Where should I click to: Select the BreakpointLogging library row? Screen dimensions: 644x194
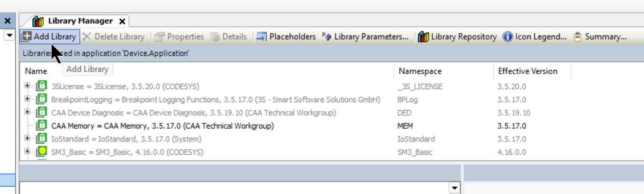click(x=332, y=100)
